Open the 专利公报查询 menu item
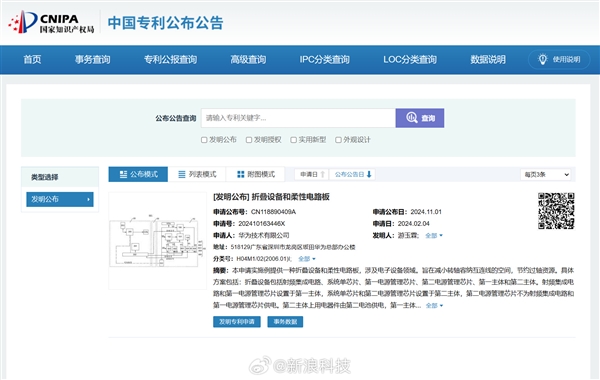Image resolution: width=600 pixels, height=380 pixels. pyautogui.click(x=170, y=60)
